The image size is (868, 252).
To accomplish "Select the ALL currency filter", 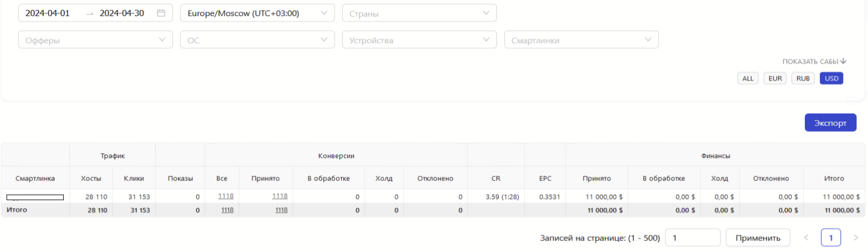I will click(748, 79).
